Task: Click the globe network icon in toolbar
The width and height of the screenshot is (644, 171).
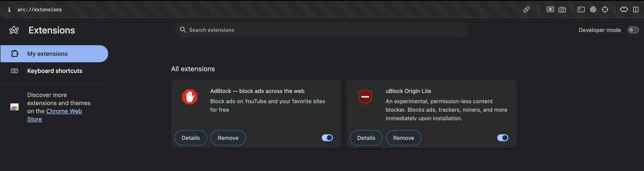Action: (593, 9)
